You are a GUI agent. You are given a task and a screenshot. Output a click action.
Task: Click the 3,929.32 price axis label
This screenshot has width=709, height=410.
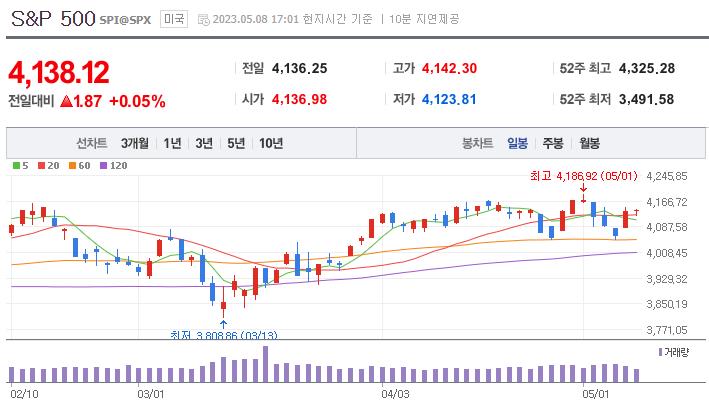click(667, 279)
